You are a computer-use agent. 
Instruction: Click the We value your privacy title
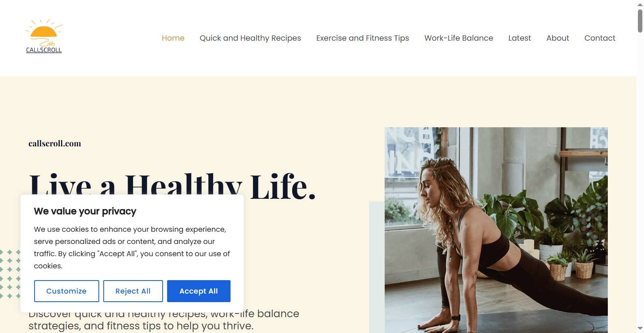coord(85,211)
